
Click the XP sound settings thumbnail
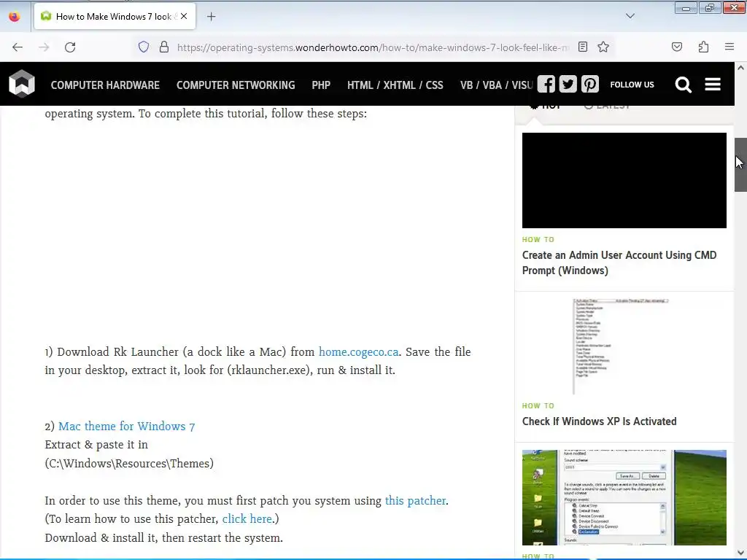(624, 497)
